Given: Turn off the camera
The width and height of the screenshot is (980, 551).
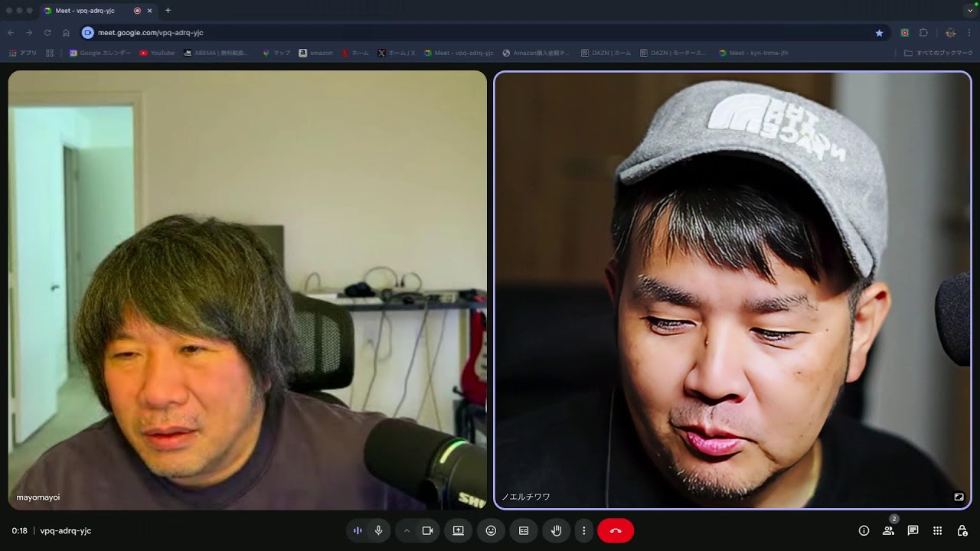Looking at the screenshot, I should (428, 530).
